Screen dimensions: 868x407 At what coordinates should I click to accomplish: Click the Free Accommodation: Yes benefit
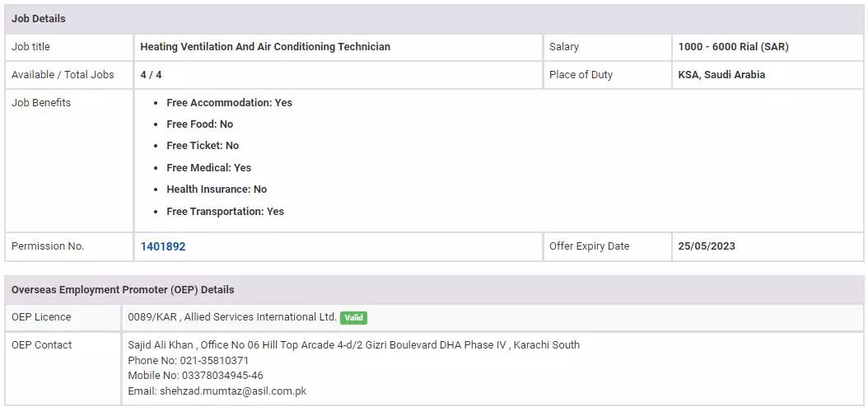pyautogui.click(x=229, y=103)
